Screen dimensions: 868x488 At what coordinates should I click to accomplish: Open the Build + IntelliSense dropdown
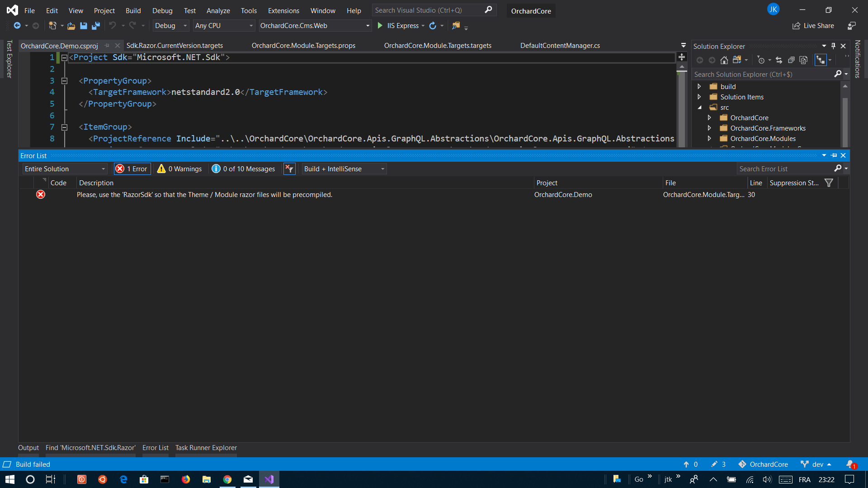click(x=344, y=169)
